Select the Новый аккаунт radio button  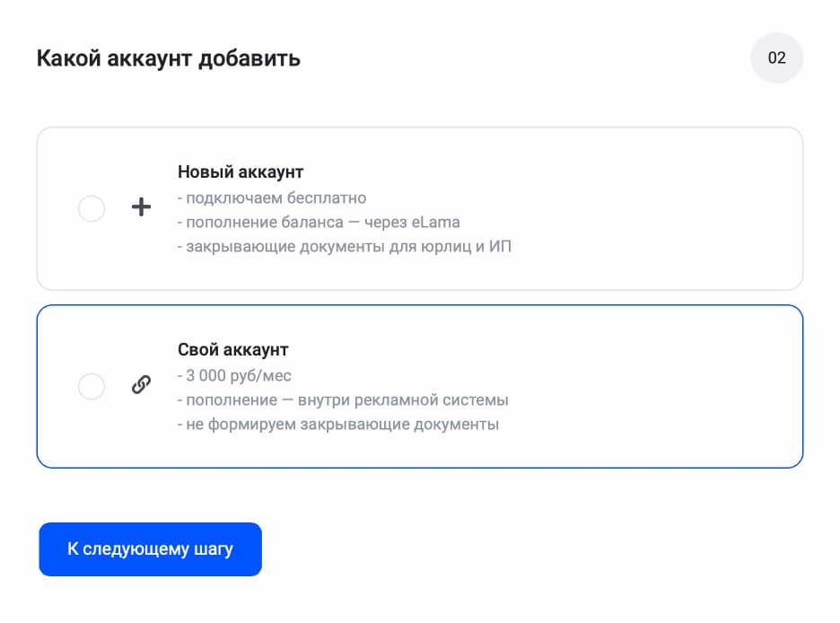click(91, 207)
